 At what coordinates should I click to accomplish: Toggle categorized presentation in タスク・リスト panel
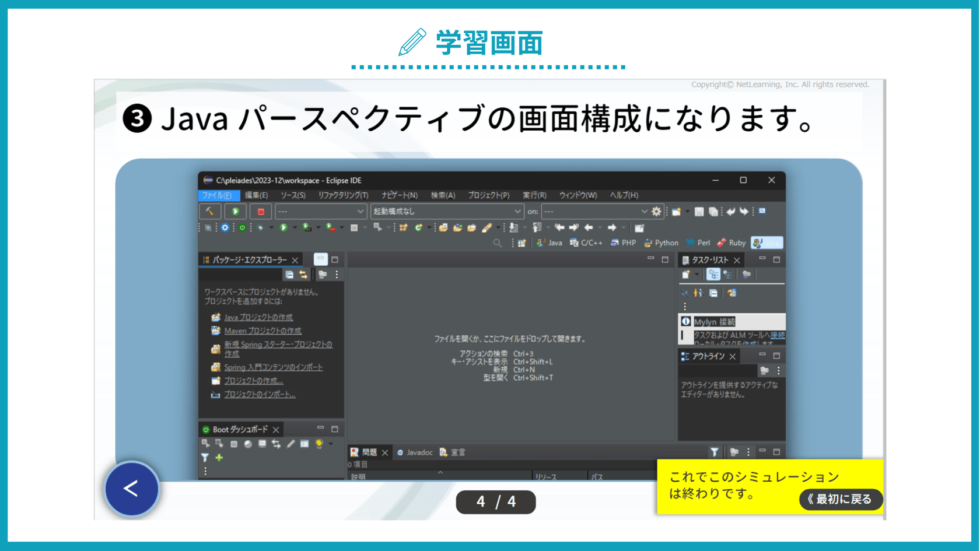pyautogui.click(x=713, y=275)
